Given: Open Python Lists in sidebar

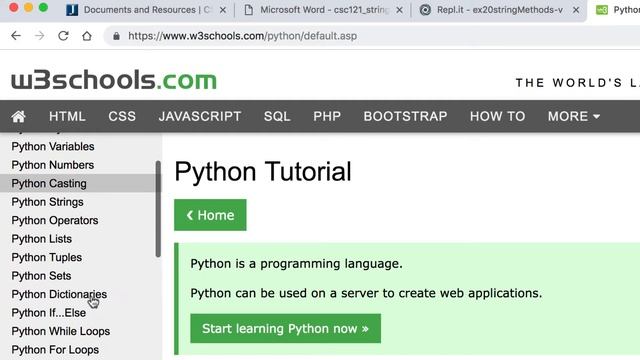Looking at the screenshot, I should pos(42,239).
